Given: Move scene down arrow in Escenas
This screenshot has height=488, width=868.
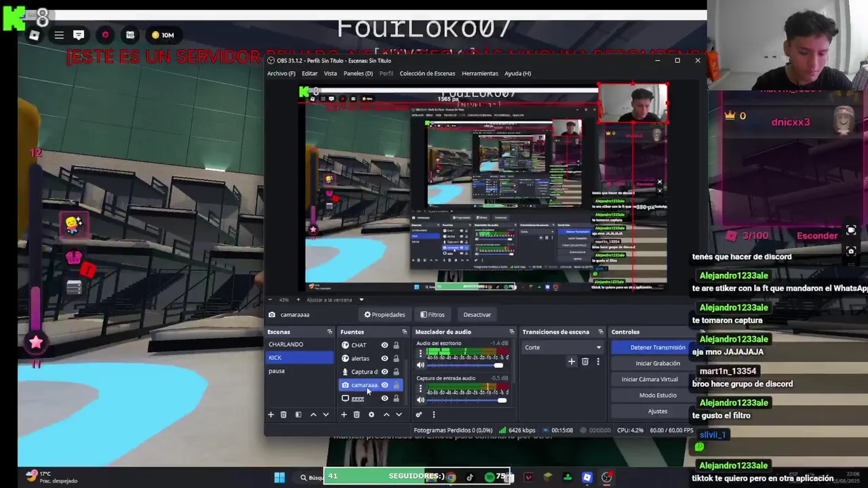Looking at the screenshot, I should coord(325,415).
